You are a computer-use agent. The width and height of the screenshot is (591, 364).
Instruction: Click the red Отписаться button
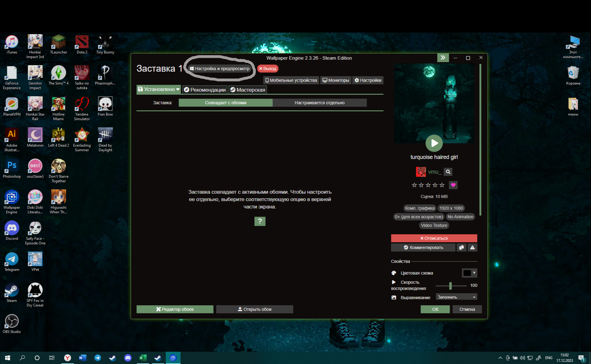(434, 238)
